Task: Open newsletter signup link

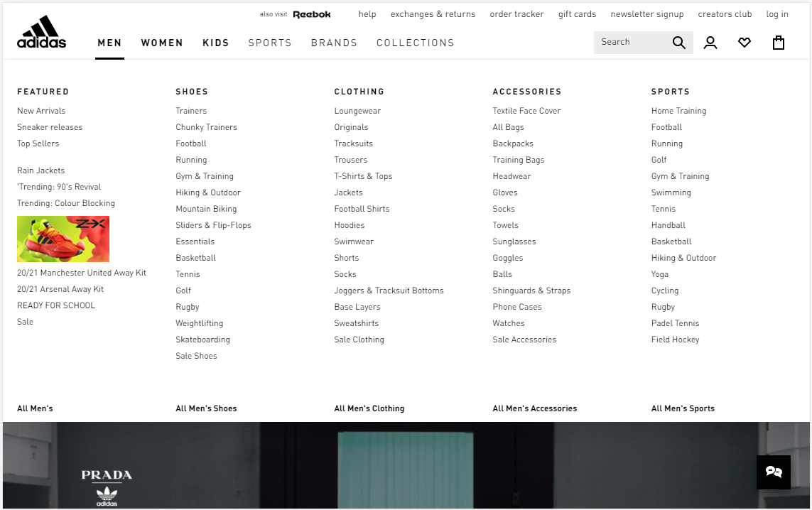Action: point(646,14)
